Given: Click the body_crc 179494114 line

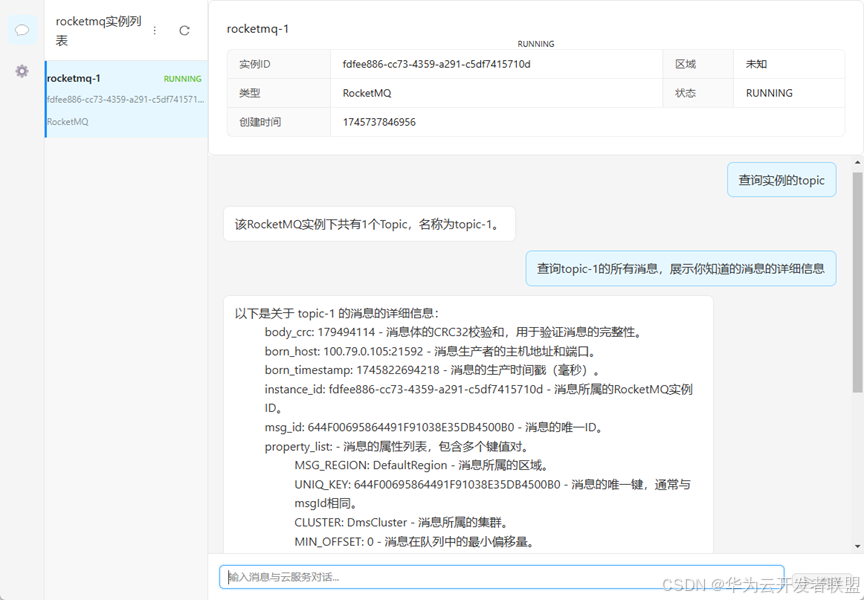Looking at the screenshot, I should pos(453,332).
